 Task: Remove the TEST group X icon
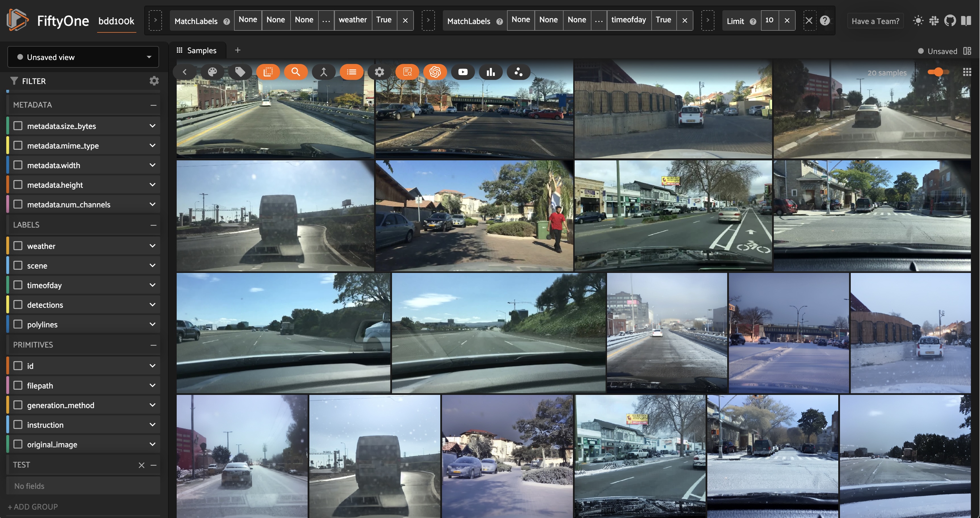point(141,465)
